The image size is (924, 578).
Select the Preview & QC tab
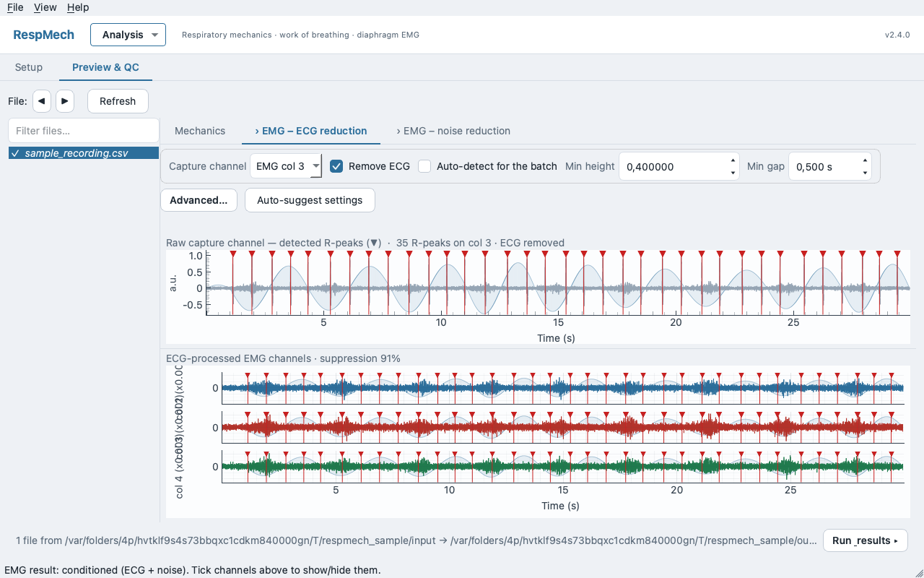pyautogui.click(x=105, y=67)
